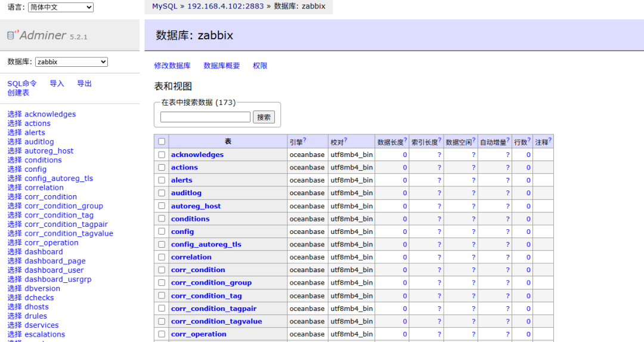Image resolution: width=644 pixels, height=342 pixels.
Task: Click data length 0 for correlation row
Action: click(404, 257)
